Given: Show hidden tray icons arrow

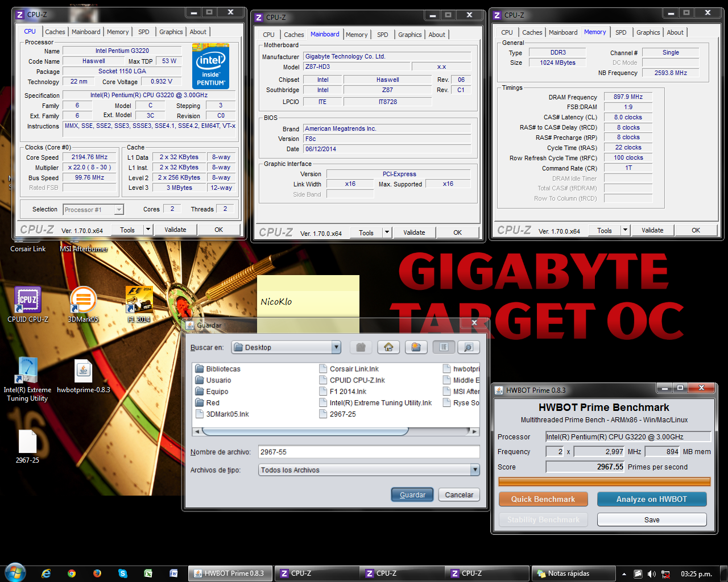Looking at the screenshot, I should coord(624,574).
